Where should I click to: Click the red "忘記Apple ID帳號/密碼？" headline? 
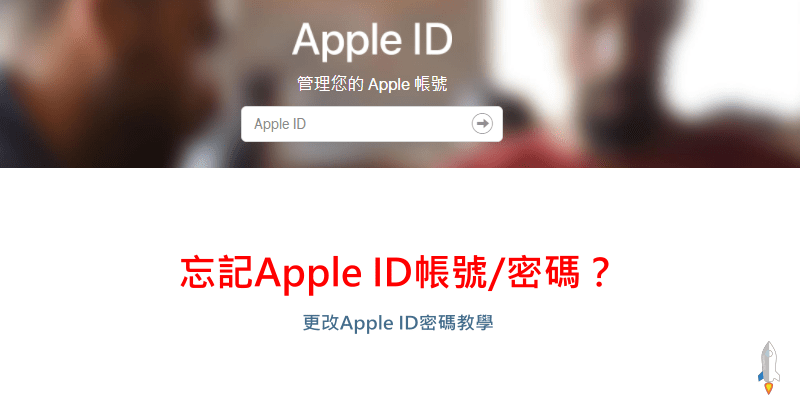396,274
